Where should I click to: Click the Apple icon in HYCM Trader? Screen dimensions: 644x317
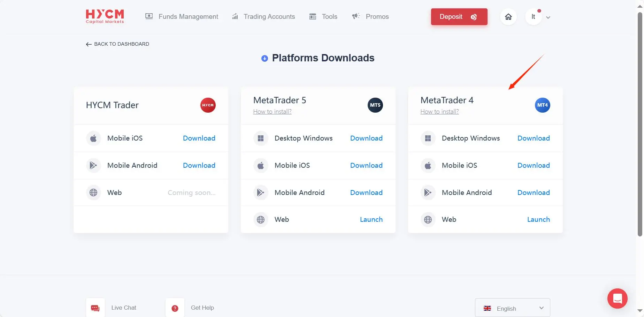93,138
